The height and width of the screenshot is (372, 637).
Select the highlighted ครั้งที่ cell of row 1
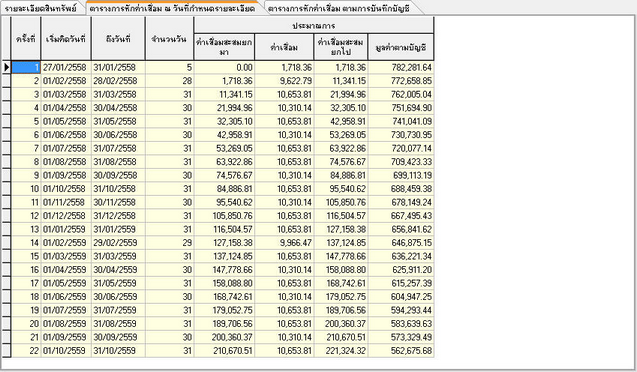[x=26, y=67]
